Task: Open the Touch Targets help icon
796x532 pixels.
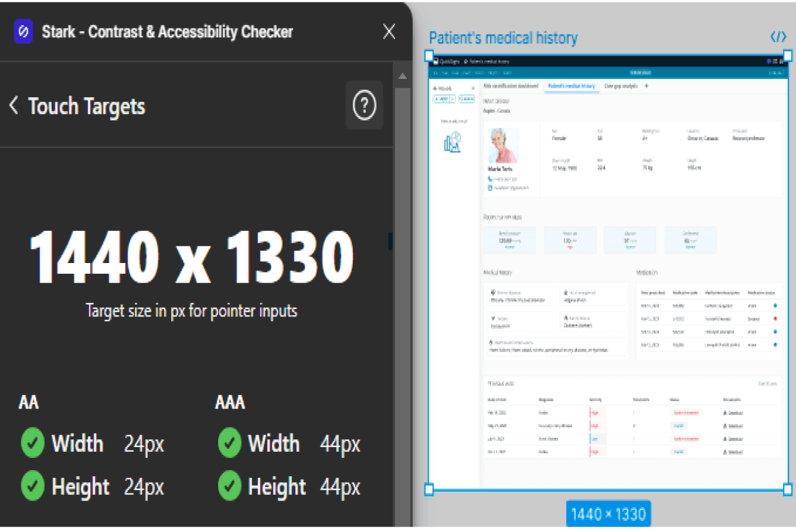Action: [364, 106]
